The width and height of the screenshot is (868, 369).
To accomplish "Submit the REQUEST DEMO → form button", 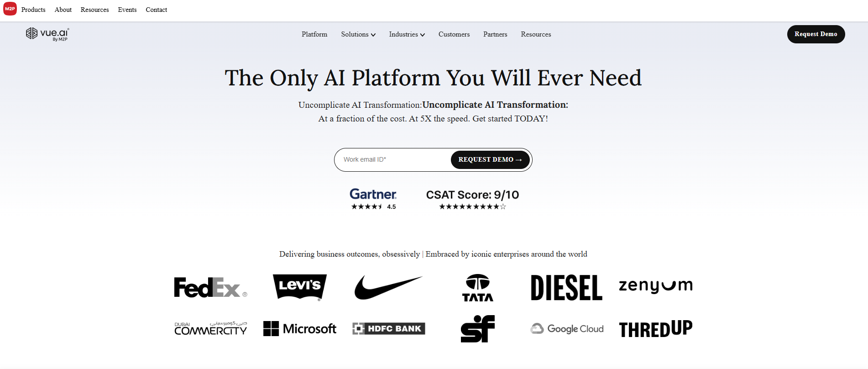I will 490,160.
